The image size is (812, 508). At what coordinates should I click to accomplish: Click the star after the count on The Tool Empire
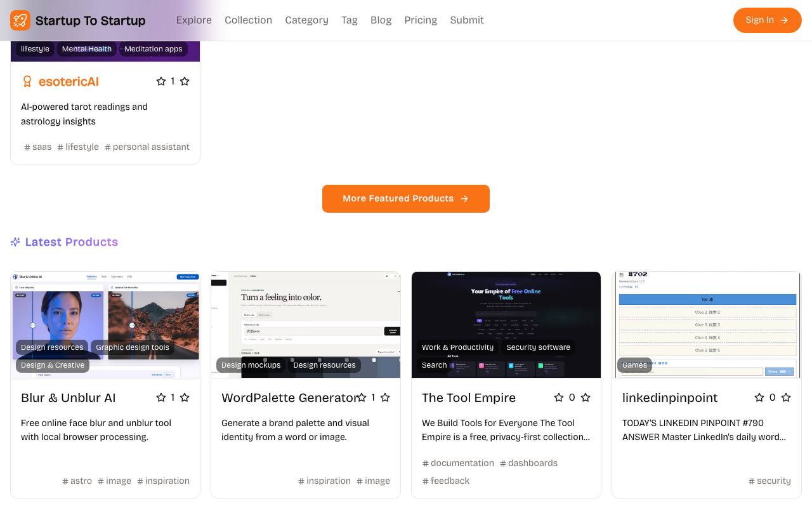pos(586,398)
